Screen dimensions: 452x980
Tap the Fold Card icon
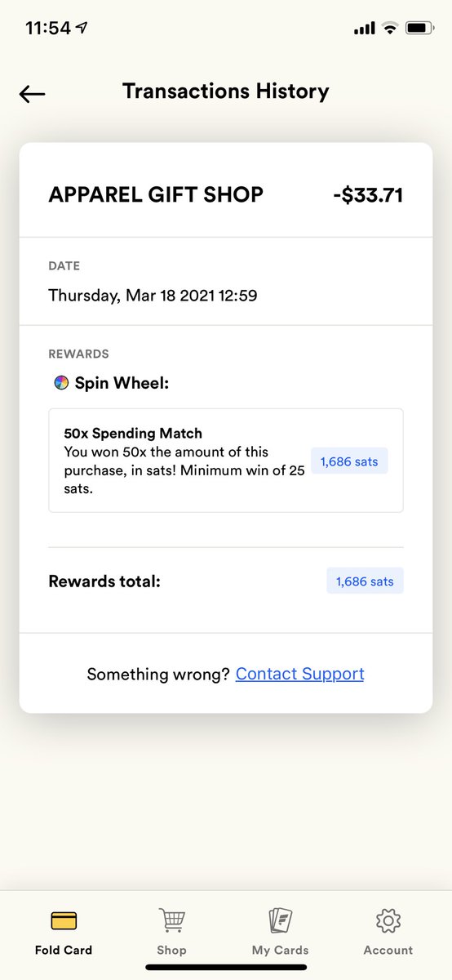pyautogui.click(x=64, y=921)
